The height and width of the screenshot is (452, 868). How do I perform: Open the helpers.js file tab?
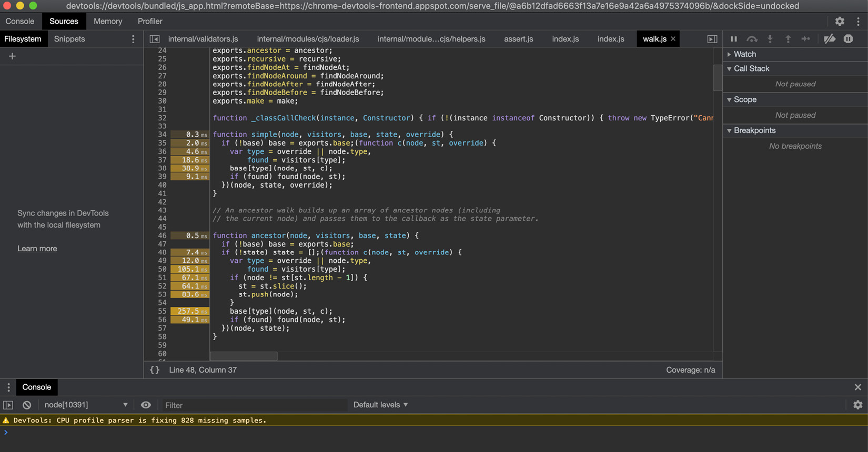[431, 39]
